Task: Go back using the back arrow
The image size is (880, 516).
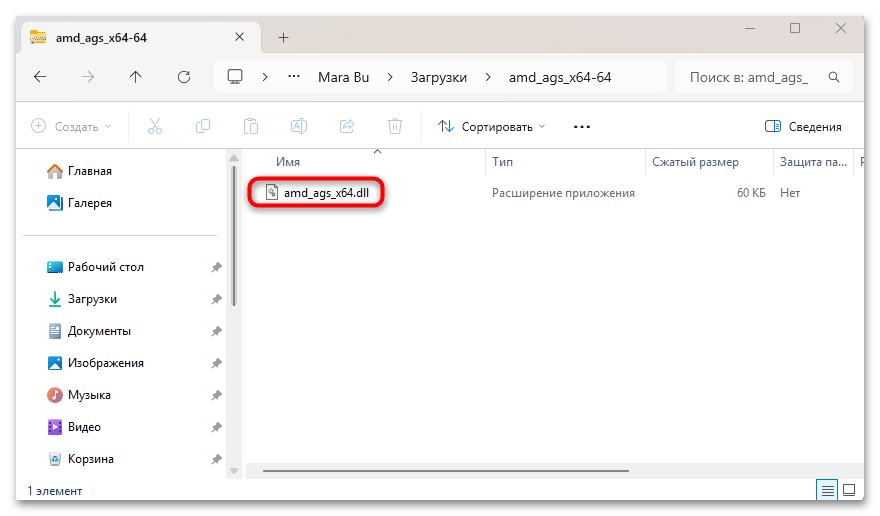Action: point(40,77)
